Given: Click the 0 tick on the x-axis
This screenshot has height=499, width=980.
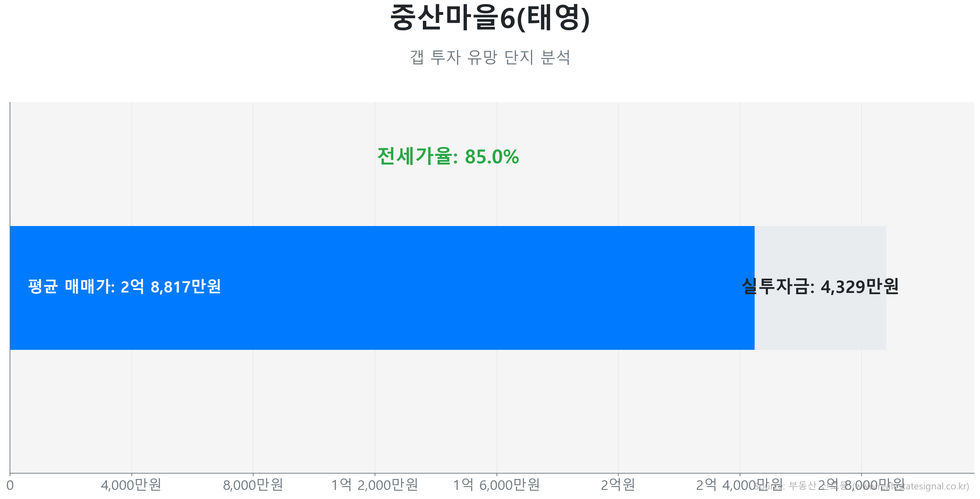Looking at the screenshot, I should point(10,485).
